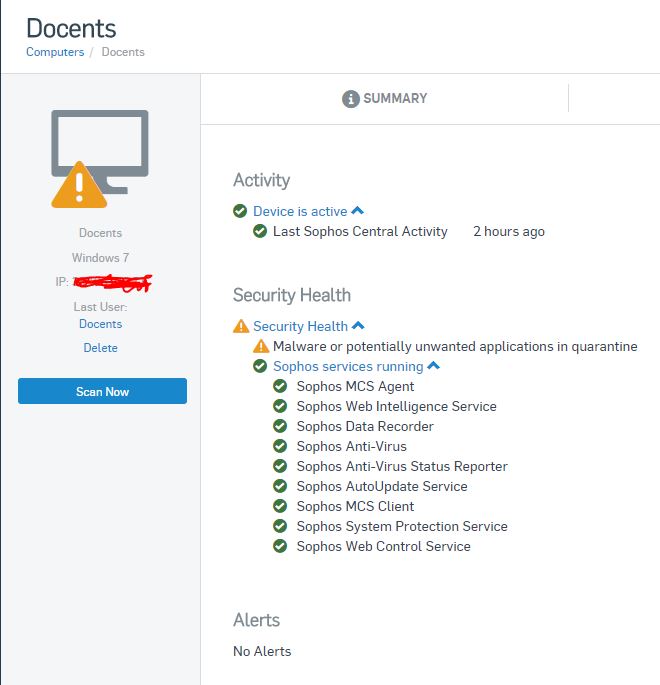The width and height of the screenshot is (660, 685).
Task: Click the Docents page title
Action: coord(71,29)
